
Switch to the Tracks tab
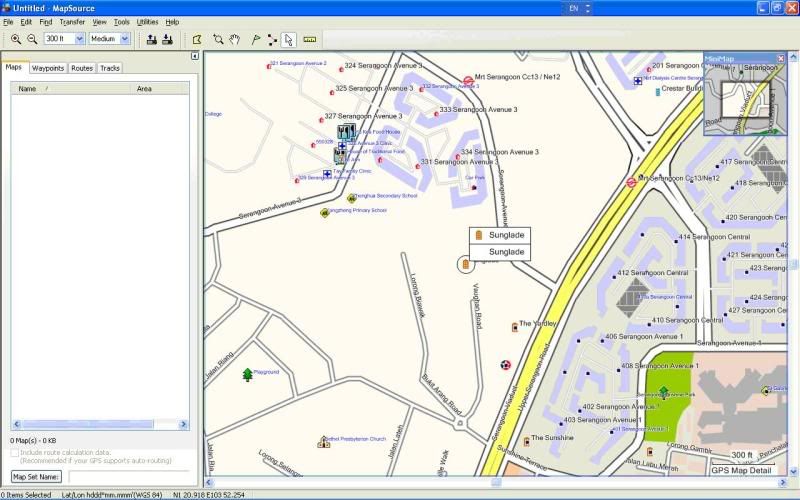coord(110,68)
